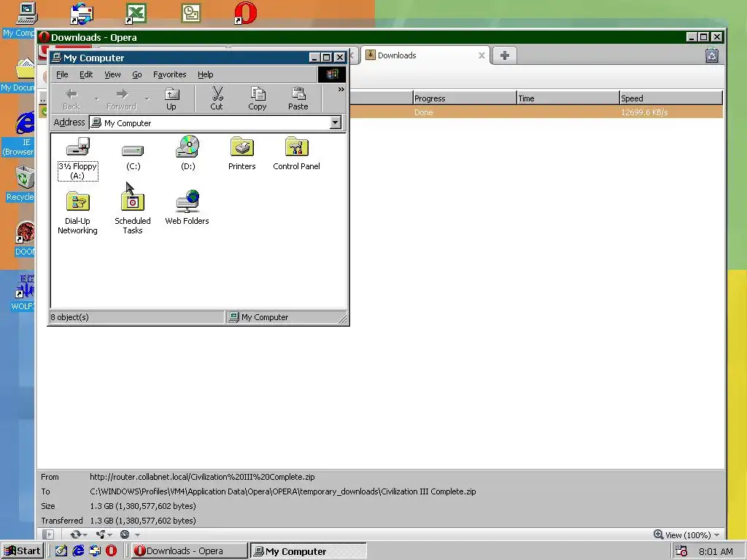Select the Recycle Bin desktop icon
Screen dimensions: 747x560
tap(20, 183)
